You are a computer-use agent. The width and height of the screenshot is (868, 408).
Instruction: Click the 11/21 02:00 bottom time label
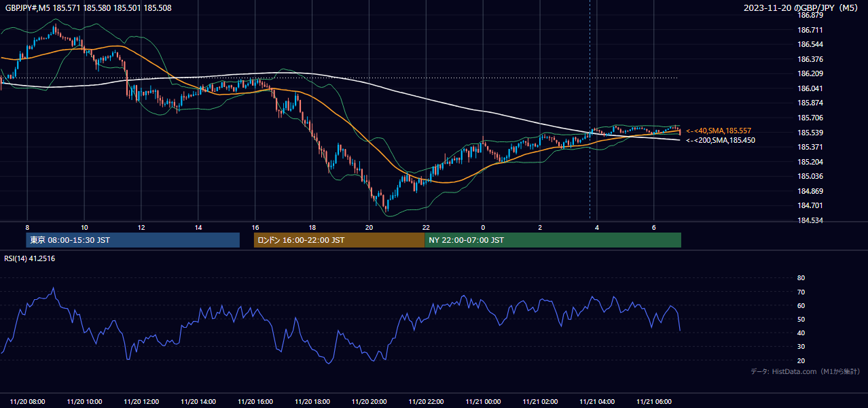tap(540, 401)
